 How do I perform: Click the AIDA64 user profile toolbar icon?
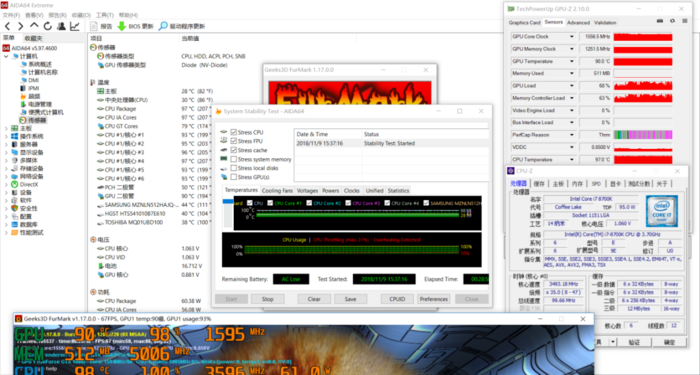[x=61, y=26]
